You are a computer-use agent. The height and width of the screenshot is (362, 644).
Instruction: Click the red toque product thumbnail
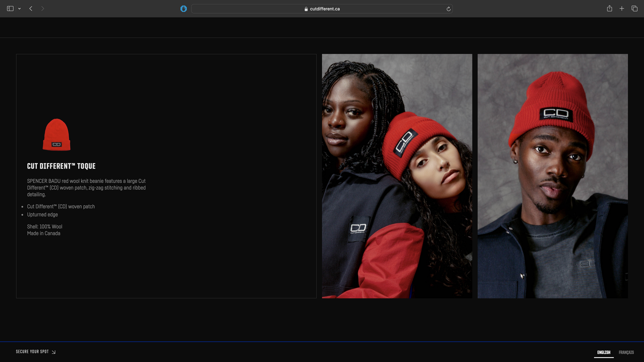pyautogui.click(x=57, y=135)
